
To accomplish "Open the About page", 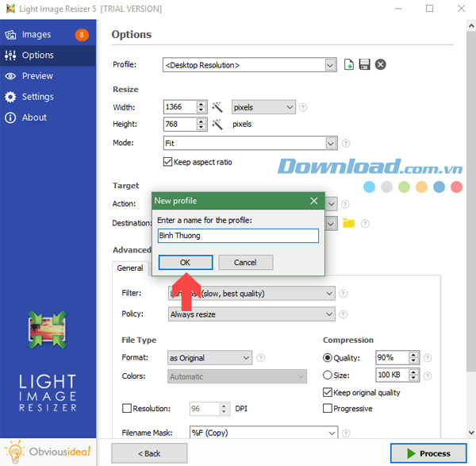I will coord(48,117).
